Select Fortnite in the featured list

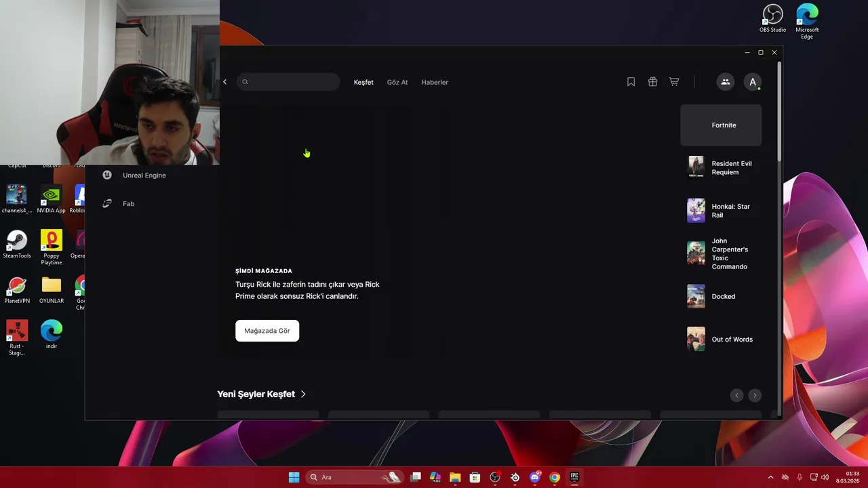721,125
